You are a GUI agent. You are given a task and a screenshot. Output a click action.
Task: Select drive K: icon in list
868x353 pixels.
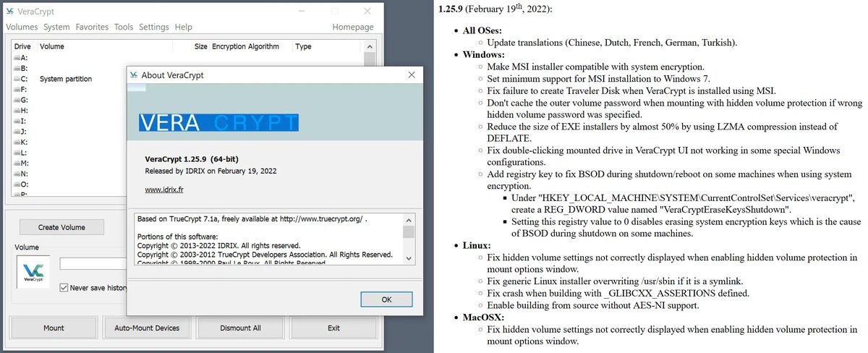click(17, 143)
